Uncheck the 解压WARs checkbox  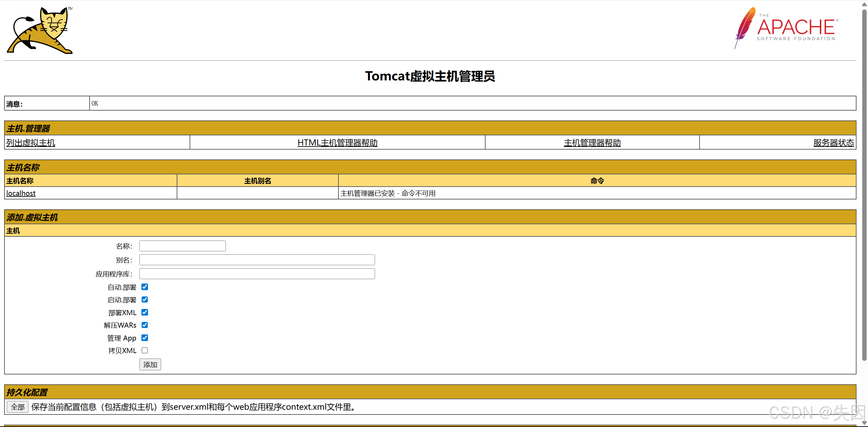(x=145, y=325)
